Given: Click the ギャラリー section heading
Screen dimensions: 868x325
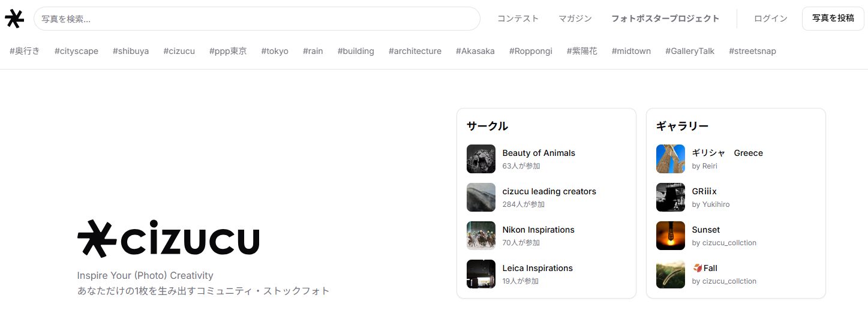Looking at the screenshot, I should tap(683, 126).
